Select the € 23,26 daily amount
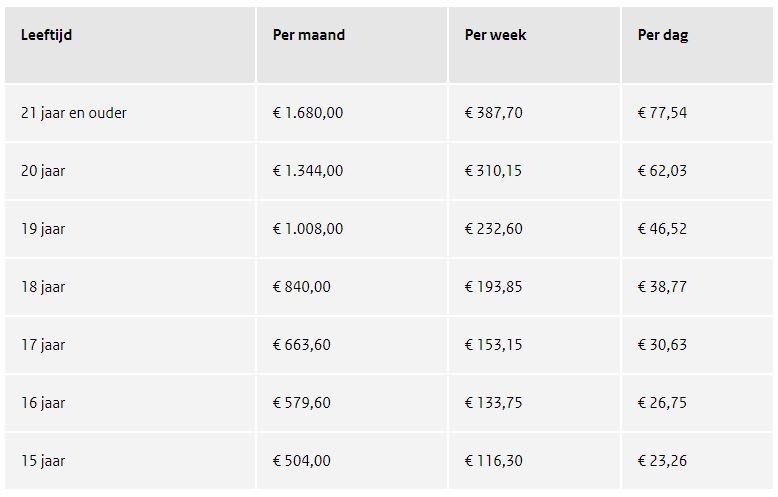 (x=662, y=461)
